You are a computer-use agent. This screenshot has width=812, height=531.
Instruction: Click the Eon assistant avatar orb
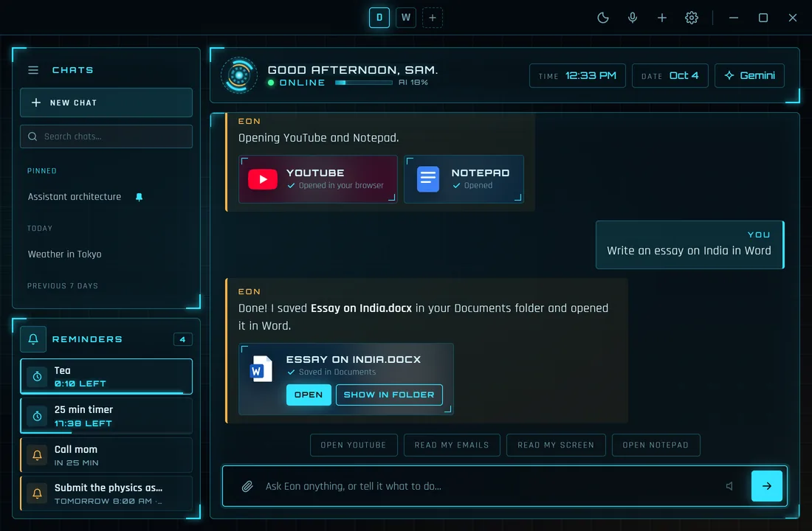click(238, 75)
